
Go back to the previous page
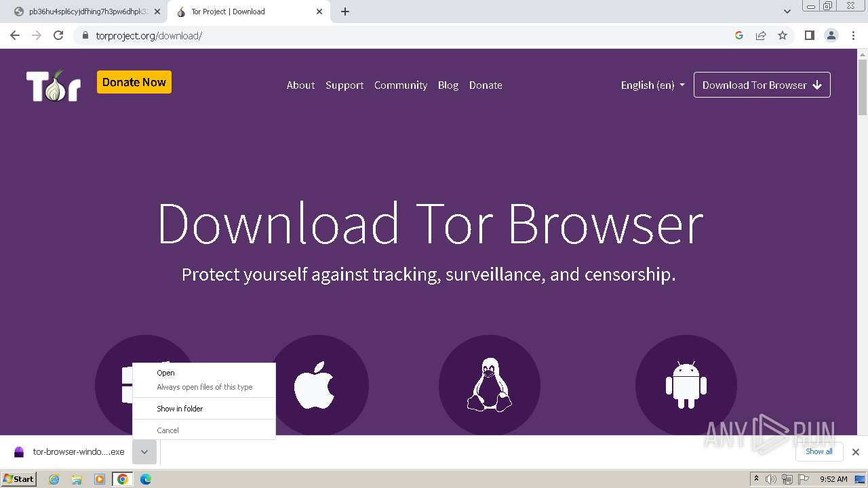15,35
